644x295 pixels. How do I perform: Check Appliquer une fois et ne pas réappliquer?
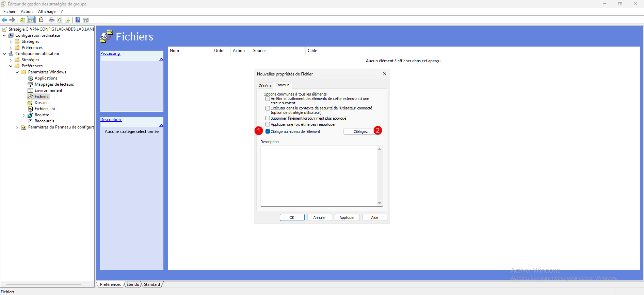[268, 124]
